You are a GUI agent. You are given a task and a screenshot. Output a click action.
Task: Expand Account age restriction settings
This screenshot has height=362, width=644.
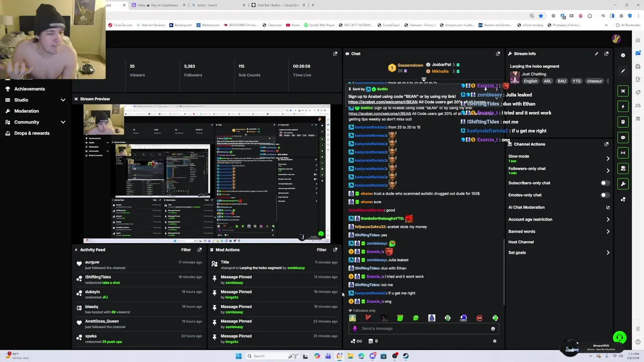pyautogui.click(x=608, y=219)
